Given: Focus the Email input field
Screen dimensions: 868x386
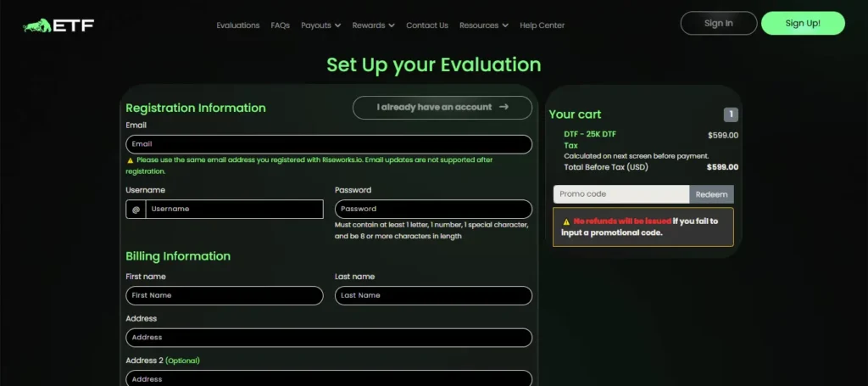Looking at the screenshot, I should [x=329, y=144].
